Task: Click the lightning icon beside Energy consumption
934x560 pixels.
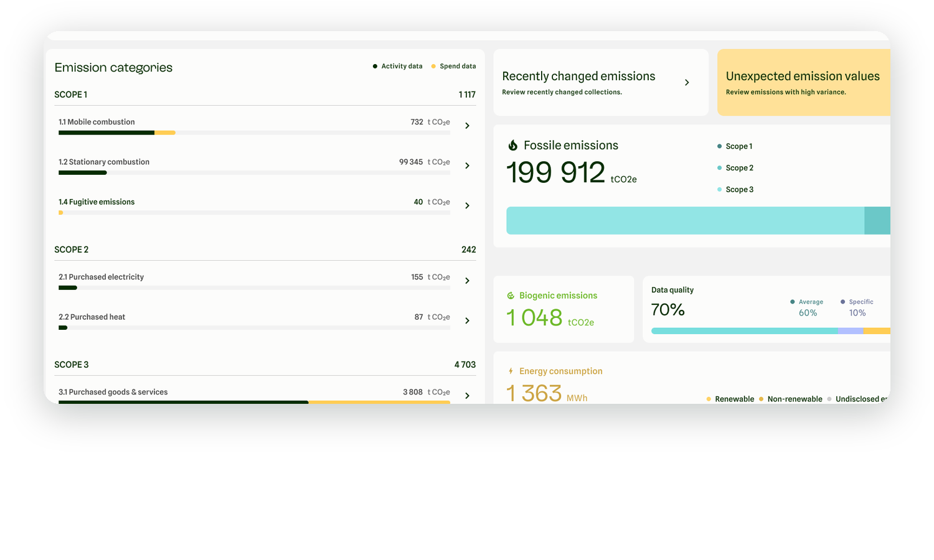Action: click(511, 371)
